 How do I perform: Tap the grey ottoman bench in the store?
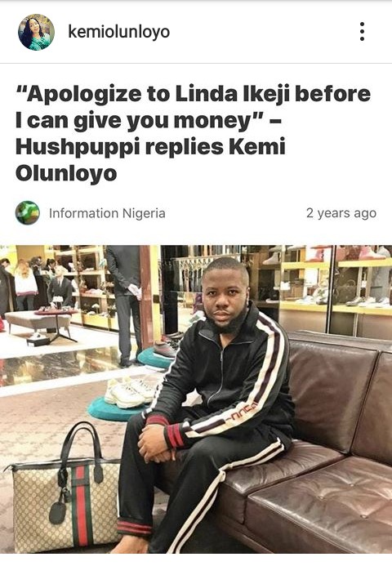(38, 320)
